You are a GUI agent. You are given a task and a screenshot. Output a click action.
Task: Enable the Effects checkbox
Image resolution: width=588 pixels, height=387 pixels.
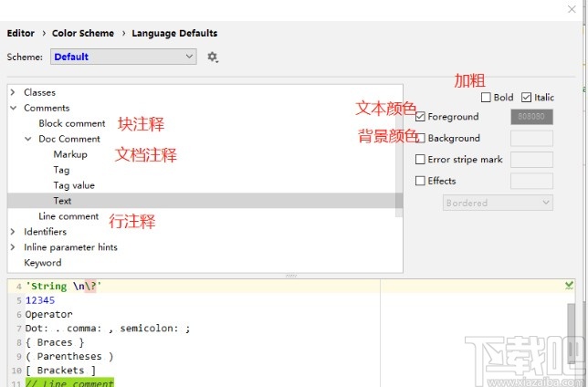(x=420, y=181)
